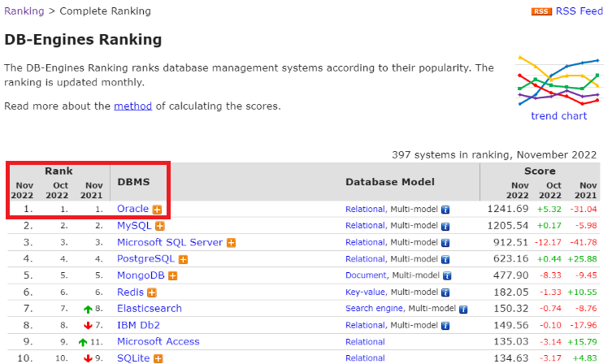
Task: Click the orange plus icon next to Oracle
Action: click(157, 210)
